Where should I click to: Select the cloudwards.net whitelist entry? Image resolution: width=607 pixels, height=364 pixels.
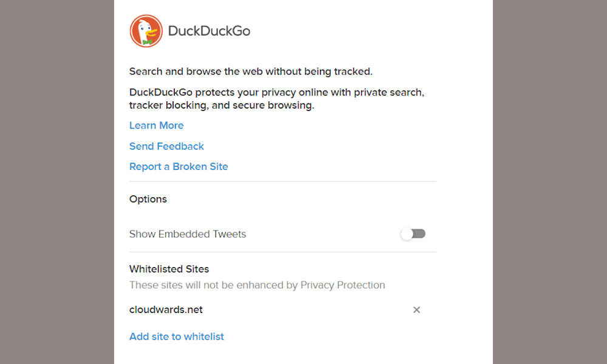point(166,309)
